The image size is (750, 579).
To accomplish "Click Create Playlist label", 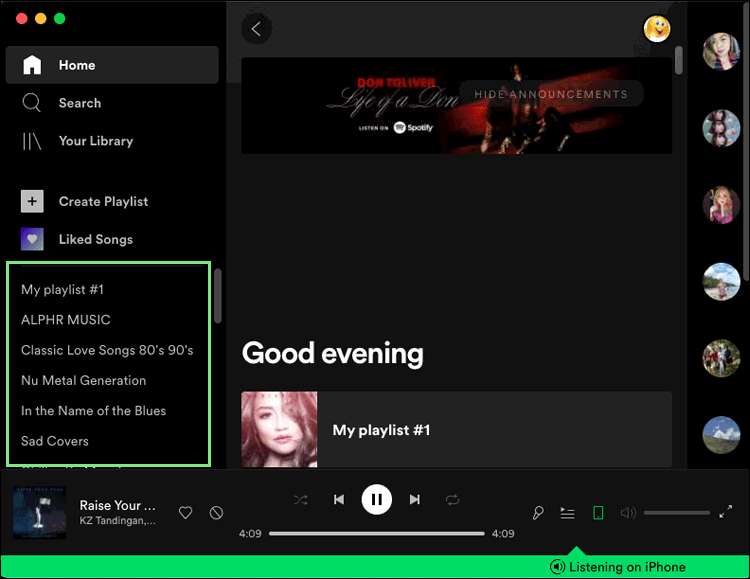I will [103, 201].
